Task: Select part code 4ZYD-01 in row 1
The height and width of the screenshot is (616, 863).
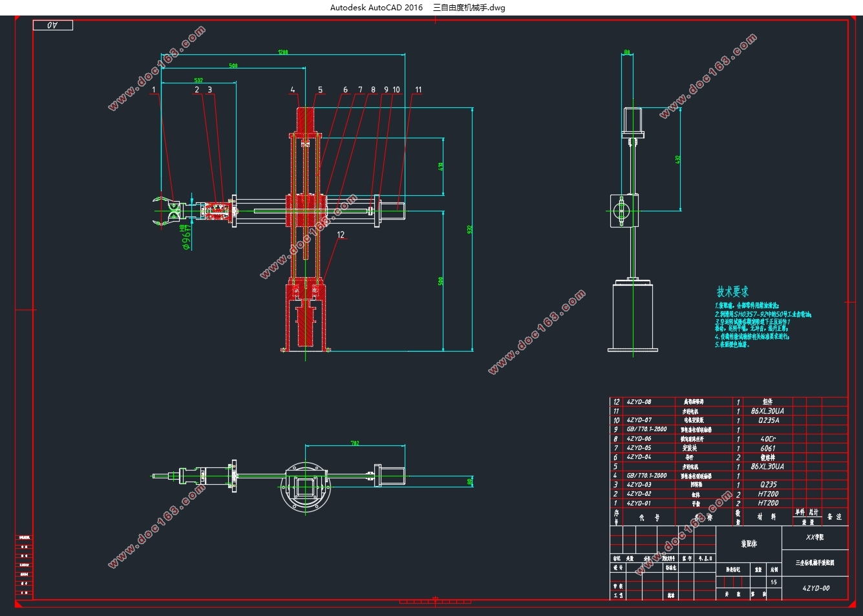Action: tap(639, 503)
